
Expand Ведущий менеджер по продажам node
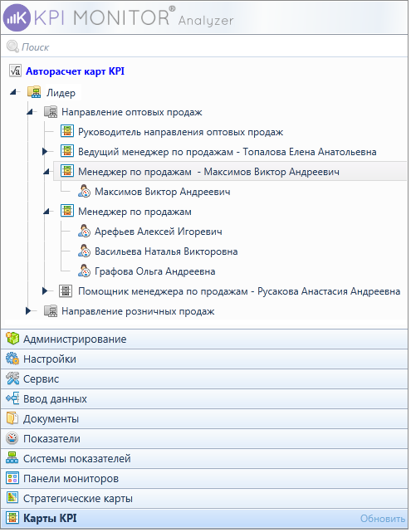point(45,152)
